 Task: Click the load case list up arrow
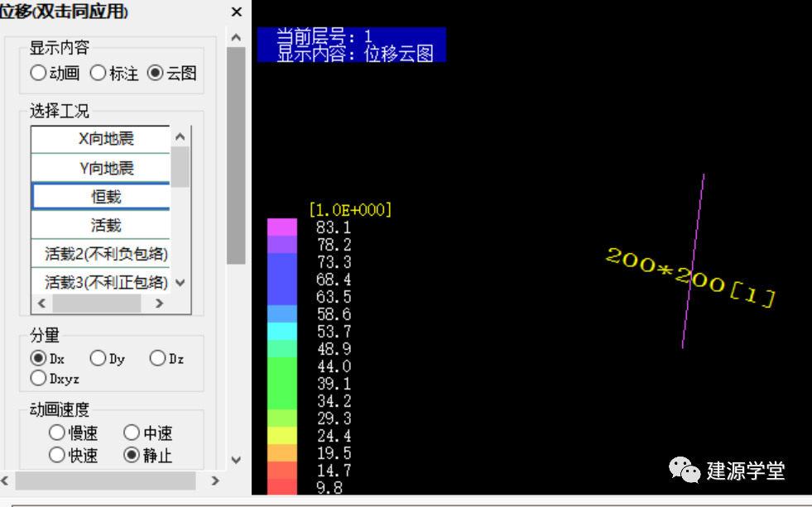pyautogui.click(x=180, y=136)
